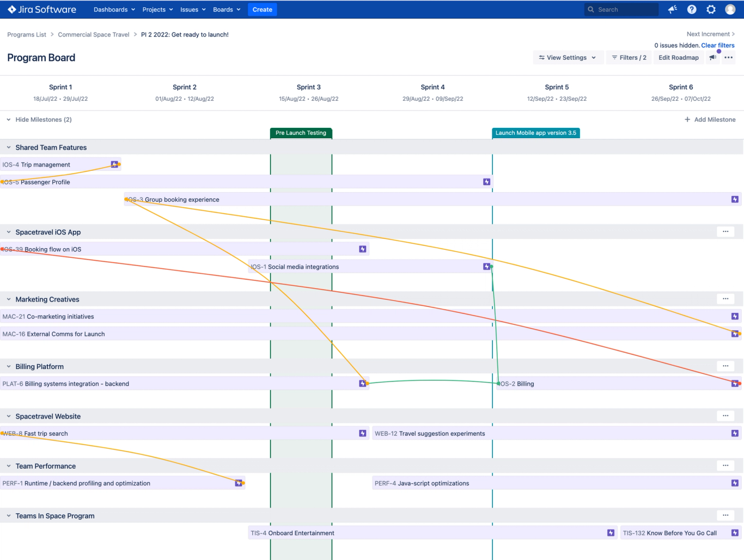Collapse the Billing Platform section
This screenshot has height=560, width=744.
coord(9,367)
